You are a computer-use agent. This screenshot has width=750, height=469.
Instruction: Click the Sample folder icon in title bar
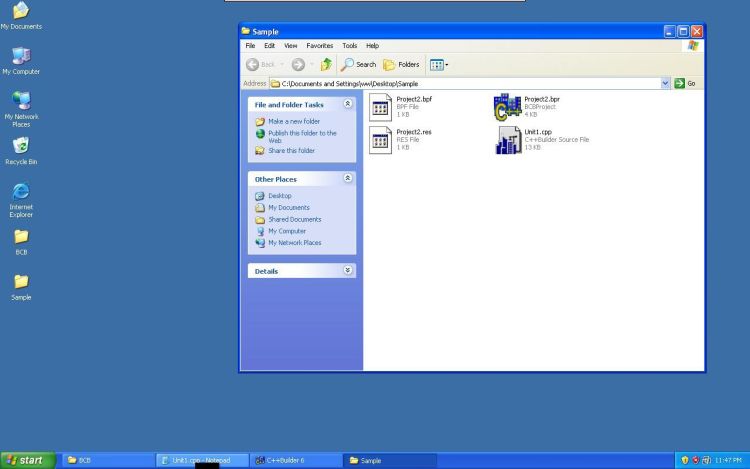click(246, 31)
